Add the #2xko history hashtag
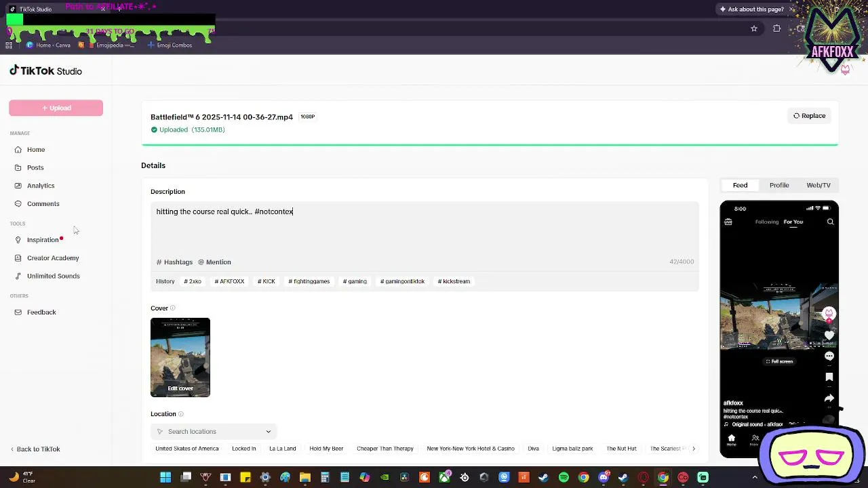Viewport: 868px width, 488px height. pyautogui.click(x=193, y=281)
